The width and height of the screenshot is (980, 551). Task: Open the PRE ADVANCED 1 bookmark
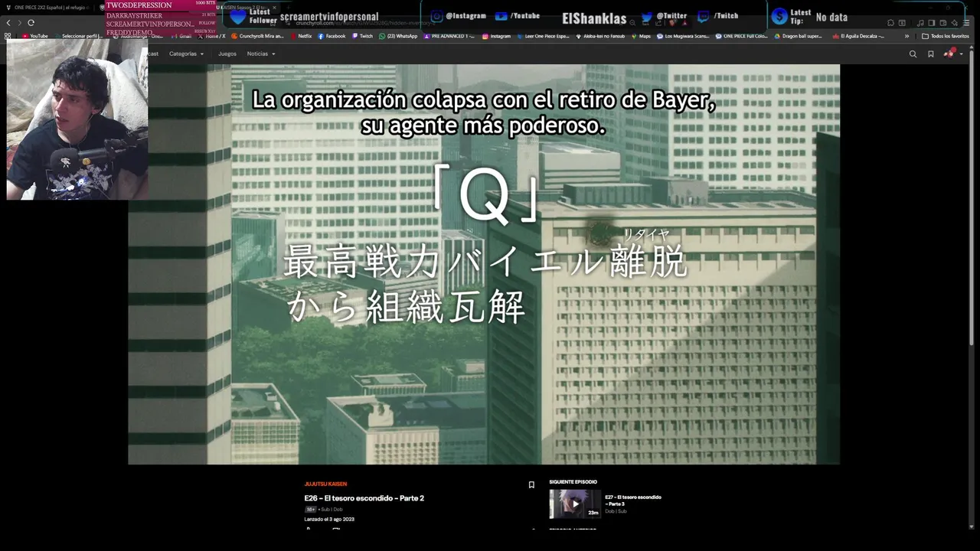449,36
